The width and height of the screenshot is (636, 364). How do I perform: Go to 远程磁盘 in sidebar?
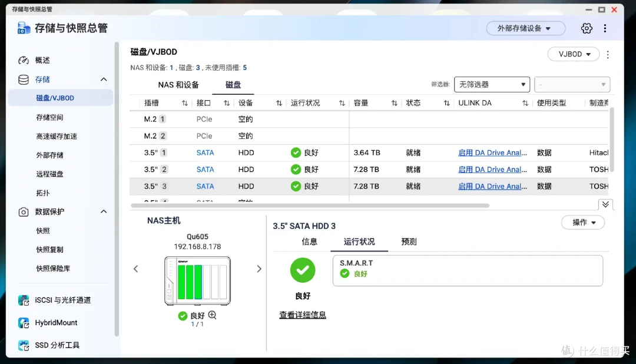(x=49, y=174)
